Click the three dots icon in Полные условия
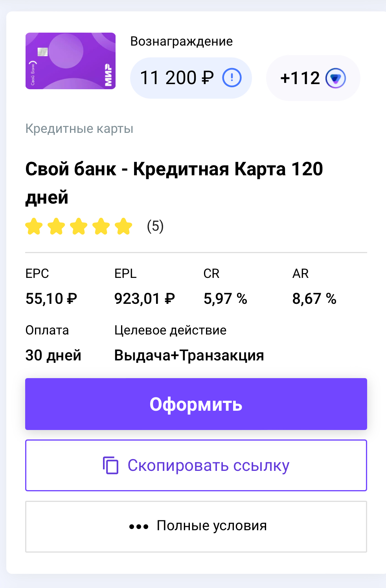Image resolution: width=386 pixels, height=588 pixels. pos(139,527)
